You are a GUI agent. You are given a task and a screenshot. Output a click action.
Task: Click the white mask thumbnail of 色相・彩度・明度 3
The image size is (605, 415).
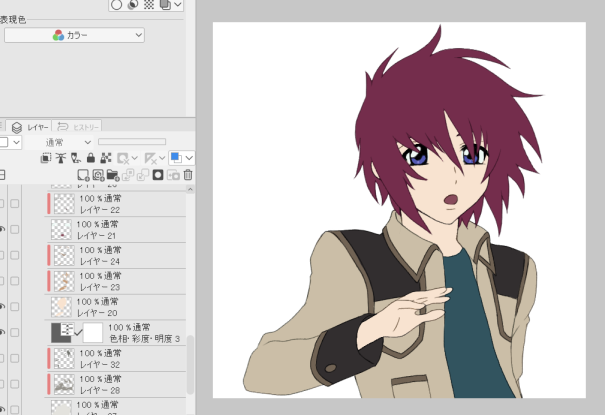tap(93, 332)
